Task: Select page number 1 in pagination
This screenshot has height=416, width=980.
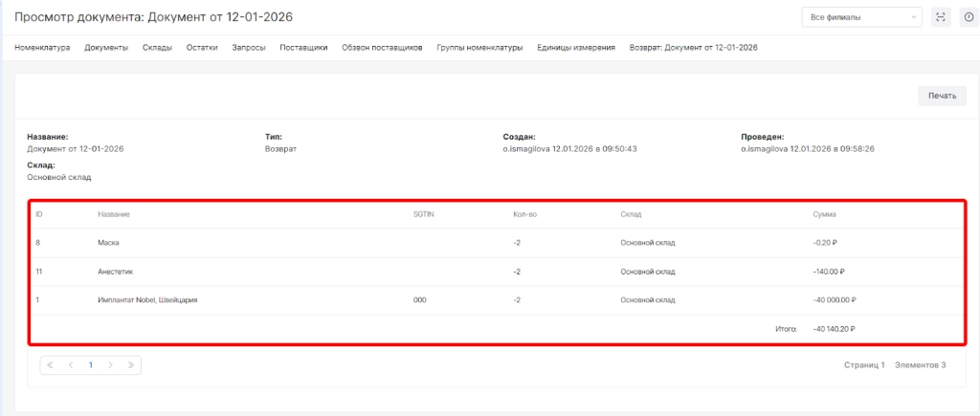Action: [91, 364]
